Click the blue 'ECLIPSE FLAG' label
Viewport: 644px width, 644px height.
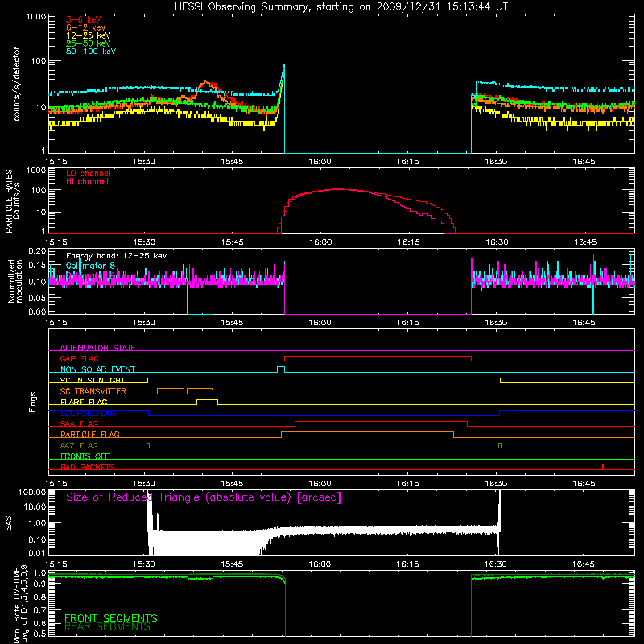click(x=88, y=413)
